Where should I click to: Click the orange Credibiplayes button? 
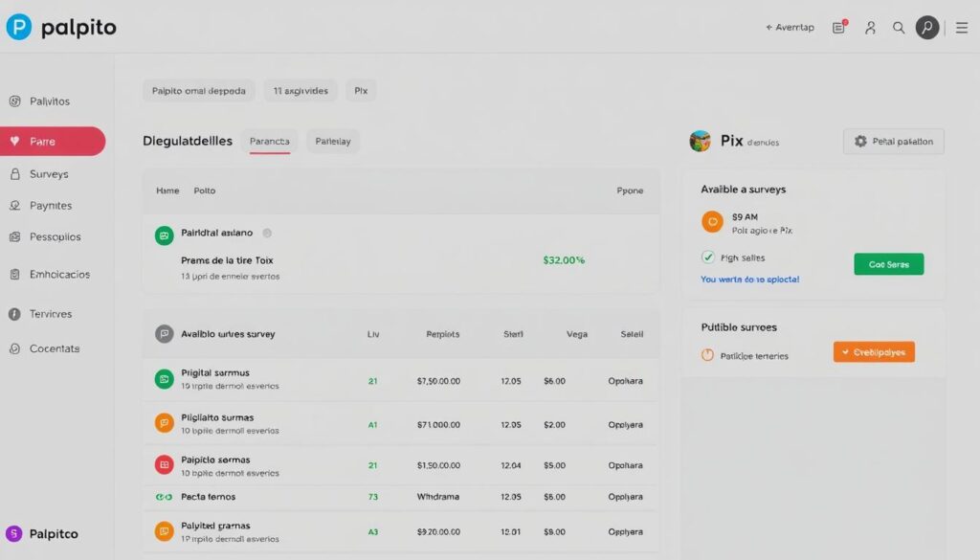874,352
